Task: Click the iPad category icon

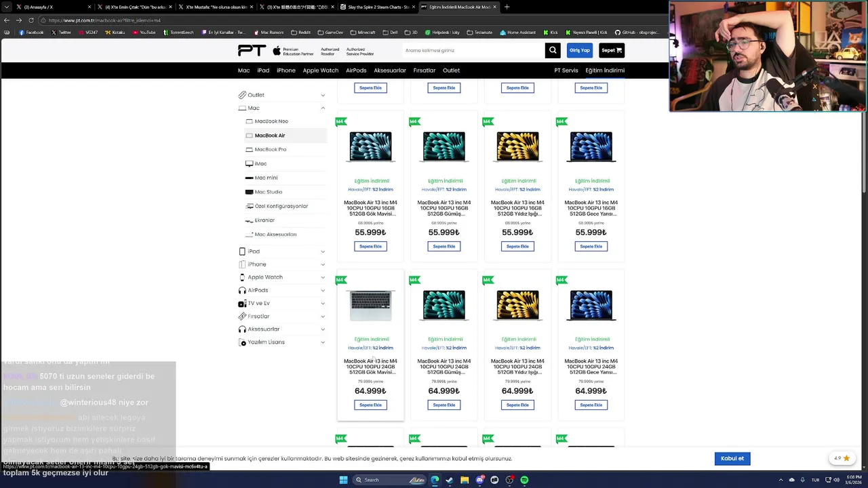Action: pyautogui.click(x=242, y=251)
